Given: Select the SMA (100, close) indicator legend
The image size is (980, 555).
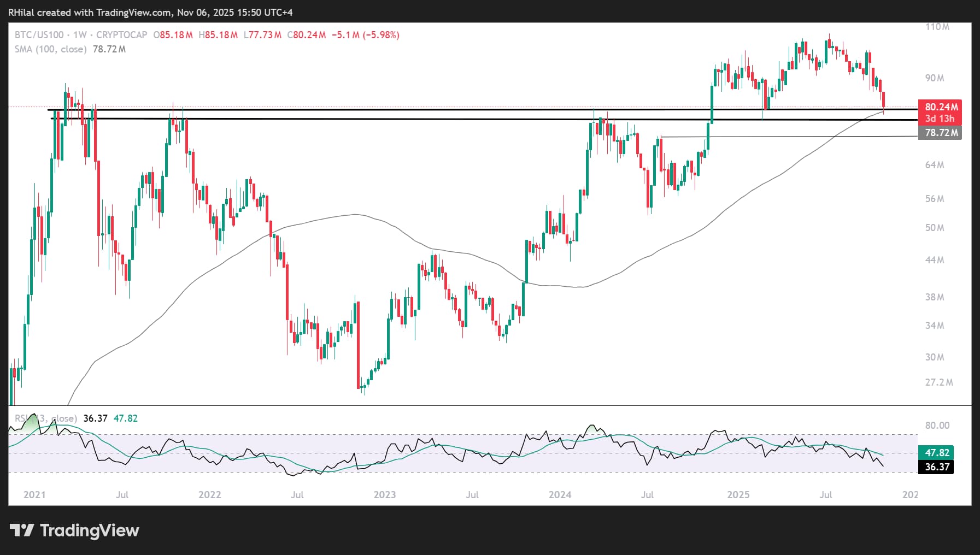Looking at the screenshot, I should tap(50, 49).
